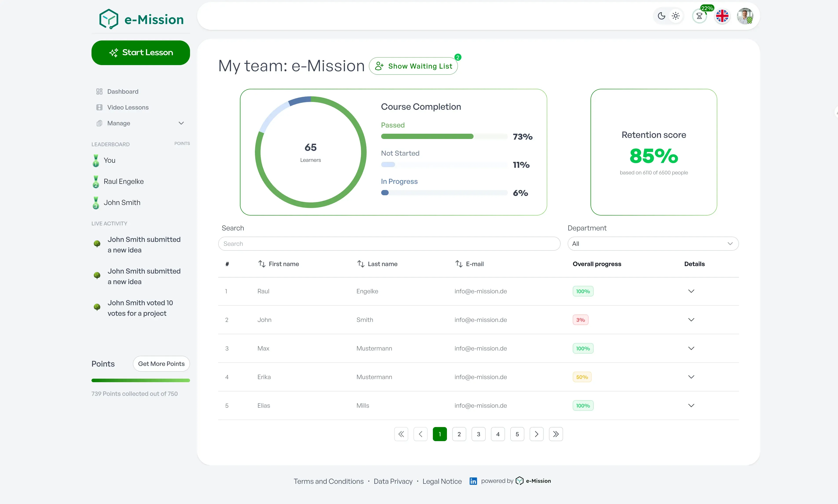This screenshot has width=838, height=504.
Task: Open the UK flag language selector
Action: pyautogui.click(x=722, y=16)
